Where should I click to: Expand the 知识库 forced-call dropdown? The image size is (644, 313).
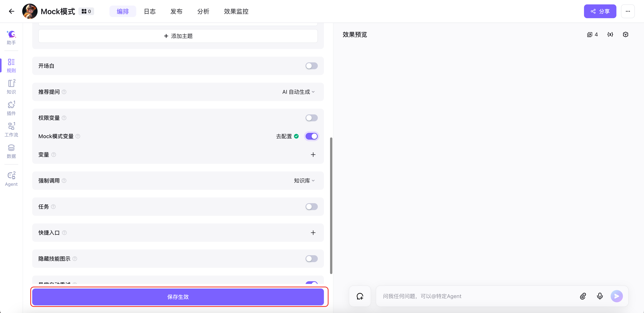[x=304, y=180]
